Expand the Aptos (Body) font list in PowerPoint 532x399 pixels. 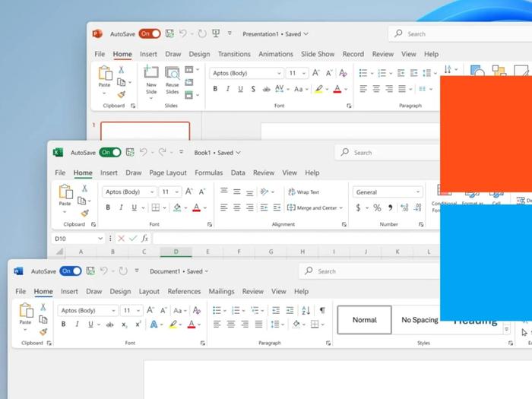(278, 74)
